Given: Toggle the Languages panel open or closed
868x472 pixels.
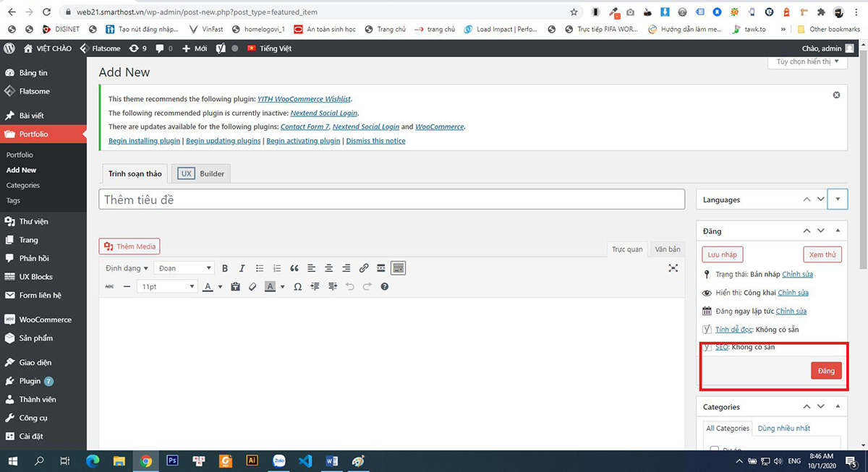Looking at the screenshot, I should (838, 199).
